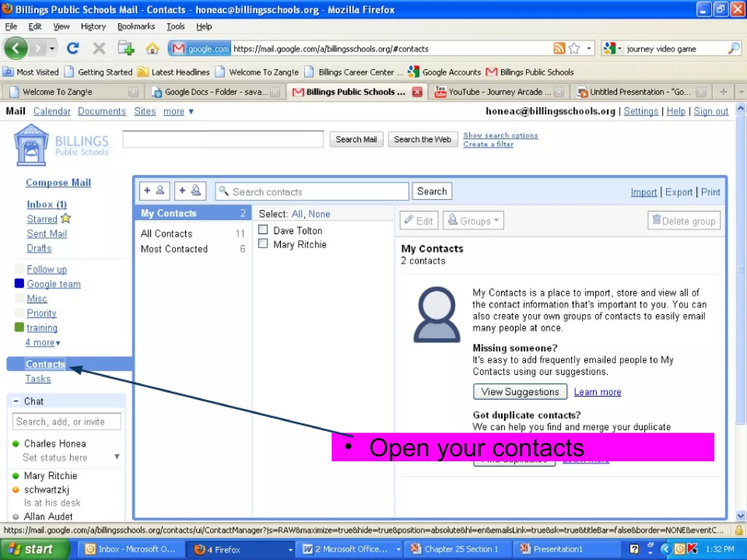Click Google search engine icon in search box

click(609, 48)
